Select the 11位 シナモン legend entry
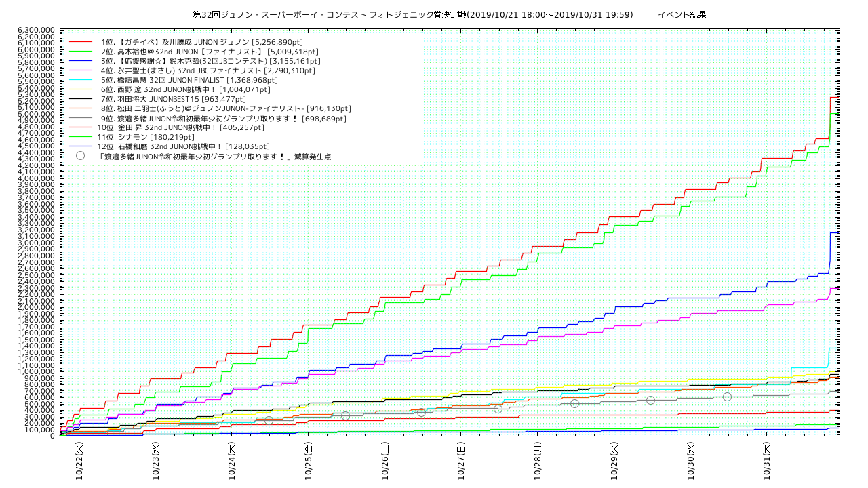The image size is (868, 488). (146, 137)
